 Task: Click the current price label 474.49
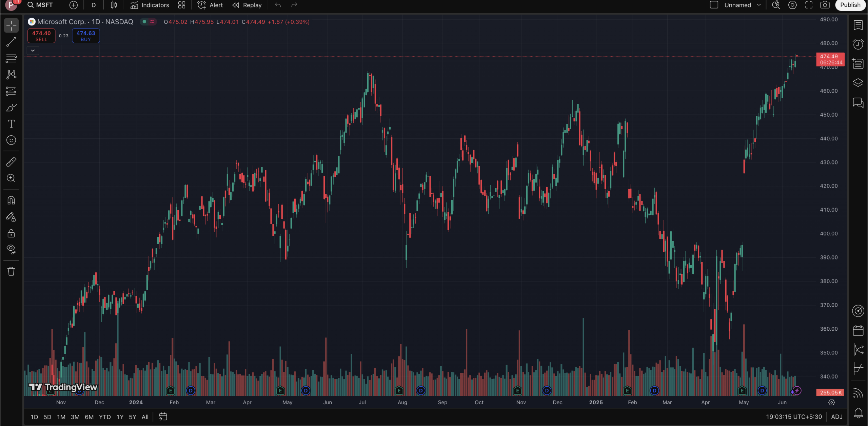tap(830, 59)
